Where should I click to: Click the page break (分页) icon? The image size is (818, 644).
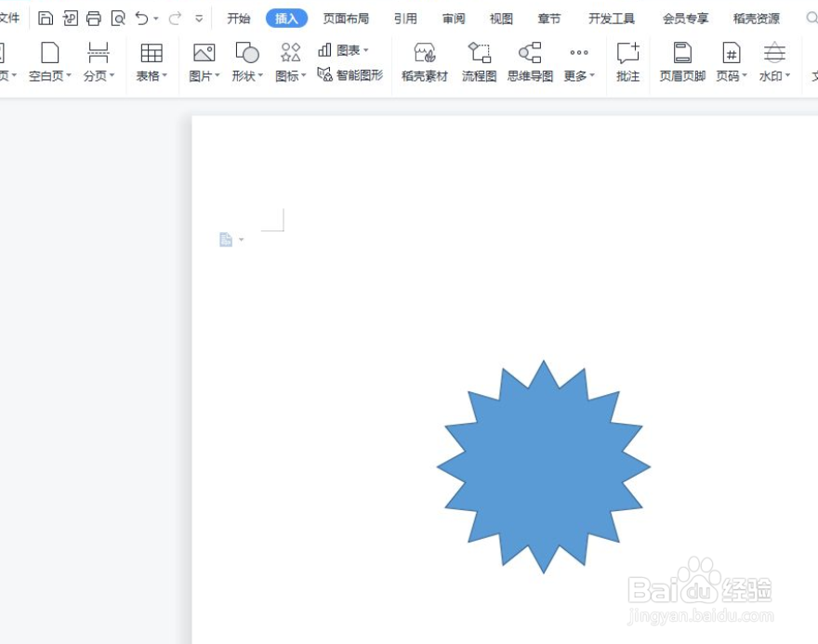coord(99,53)
